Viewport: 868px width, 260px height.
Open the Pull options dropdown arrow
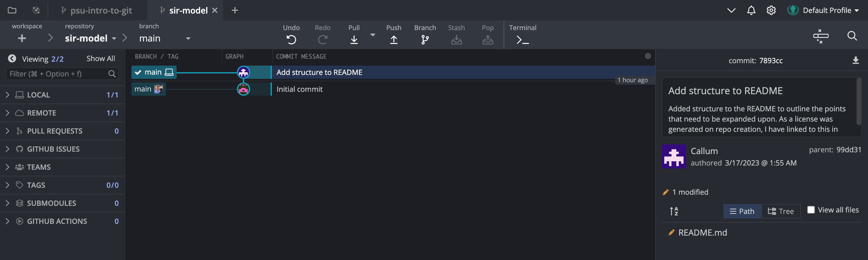tap(373, 35)
